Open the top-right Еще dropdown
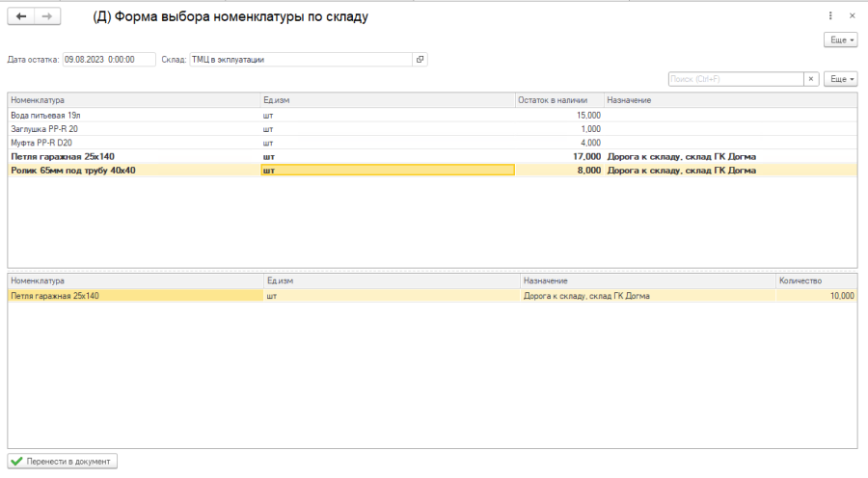Screen dimensions: 868x478 click(840, 40)
